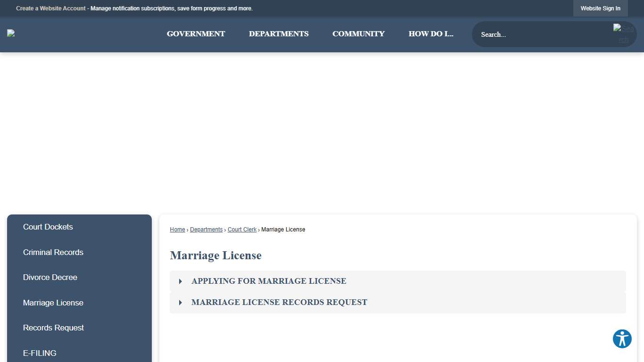Click the Website Sign In button
The image size is (644, 362).
[600, 8]
